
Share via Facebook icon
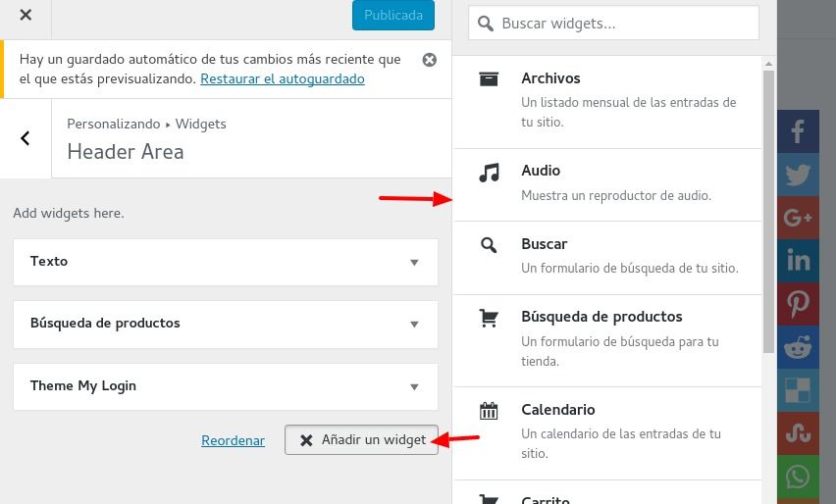798,131
